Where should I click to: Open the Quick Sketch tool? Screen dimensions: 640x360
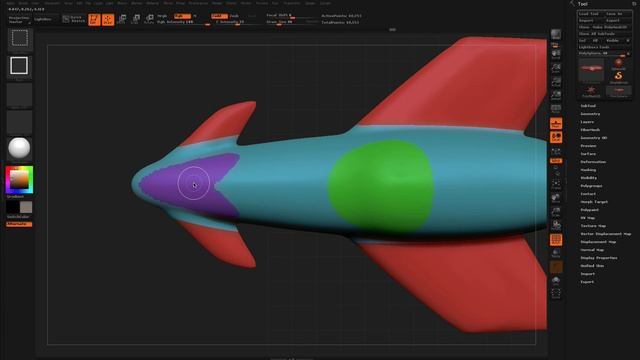[x=73, y=19]
